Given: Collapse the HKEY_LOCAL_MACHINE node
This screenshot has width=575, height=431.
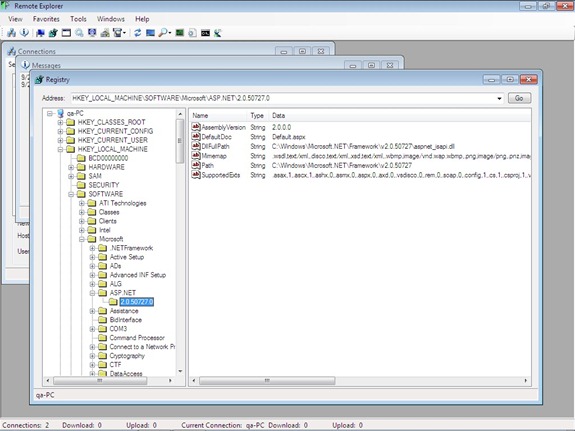Looking at the screenshot, I should (61, 149).
